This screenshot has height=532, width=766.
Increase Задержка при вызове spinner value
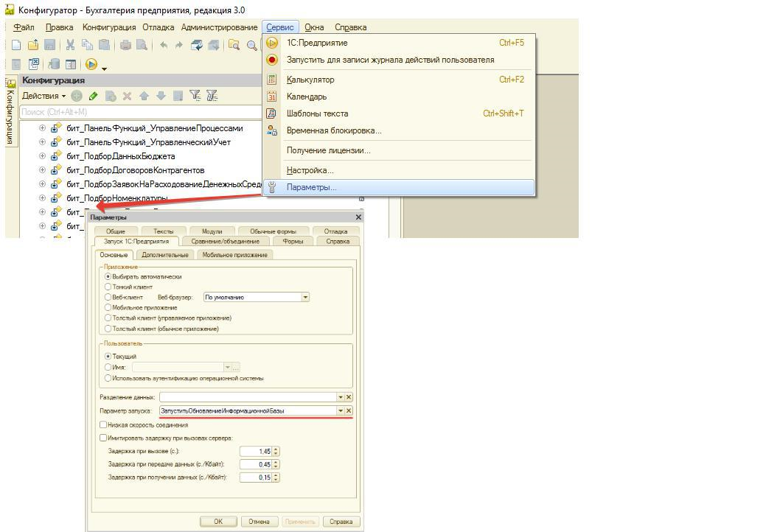coord(276,449)
